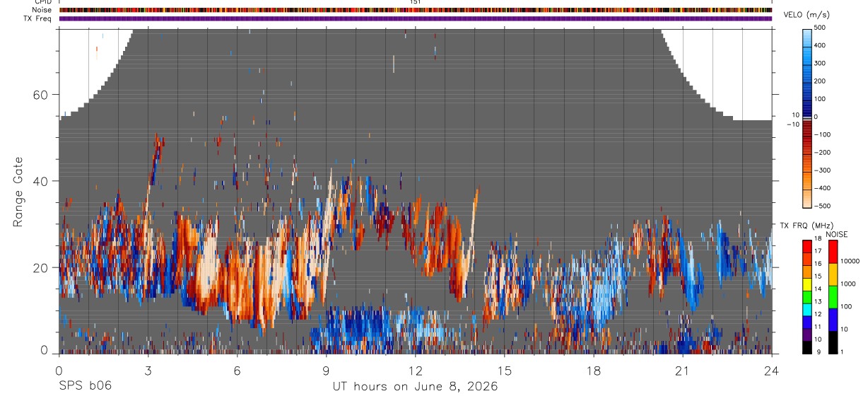Click the 15 hour tick label
The image size is (868, 401).
[x=505, y=371]
